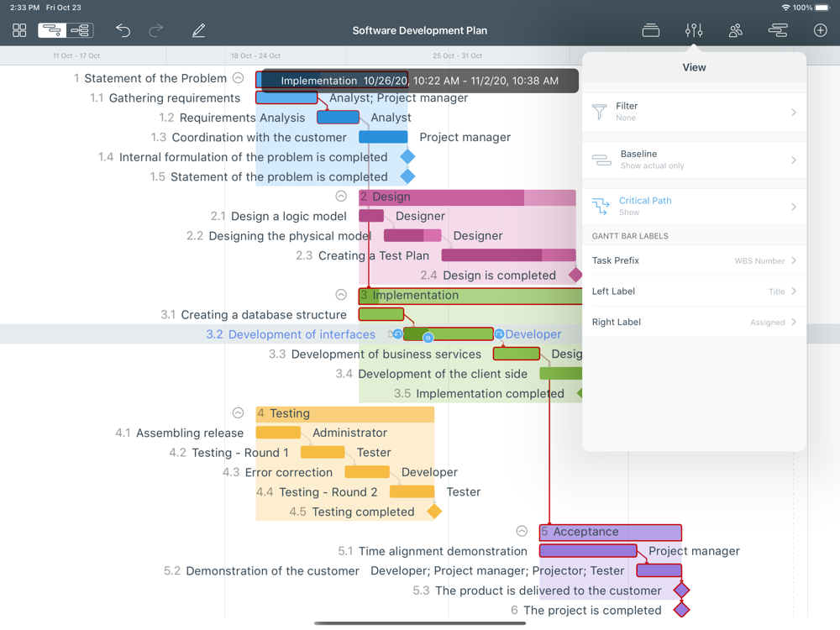Add a new task with plus icon
Screen dimensions: 840x630
[820, 30]
